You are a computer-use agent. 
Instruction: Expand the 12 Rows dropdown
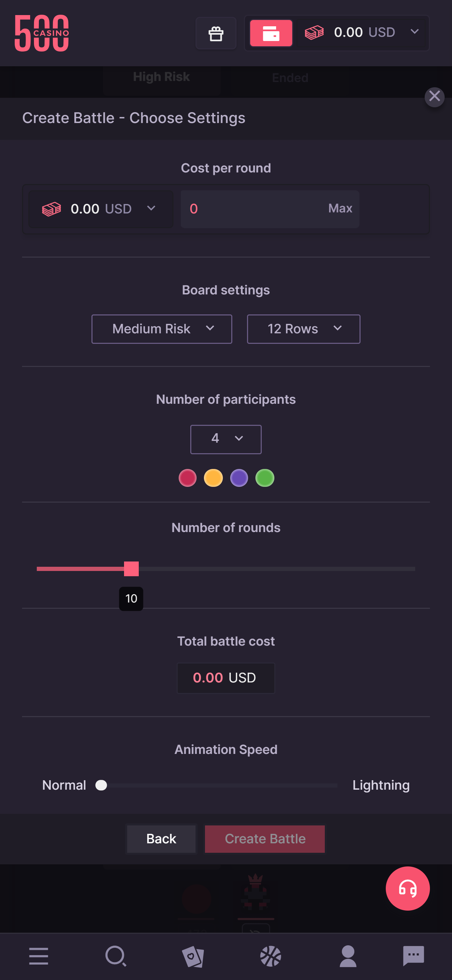pyautogui.click(x=303, y=329)
